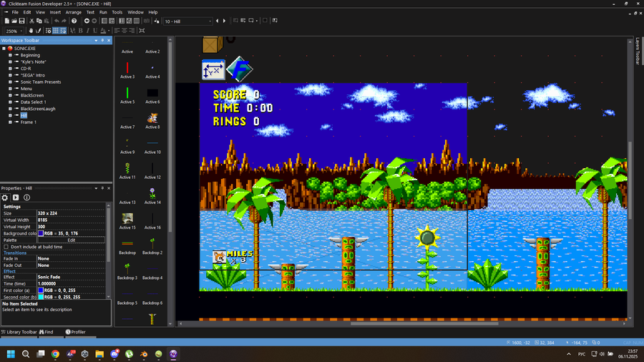644x362 pixels.
Task: Open the Run menu
Action: [x=103, y=12]
